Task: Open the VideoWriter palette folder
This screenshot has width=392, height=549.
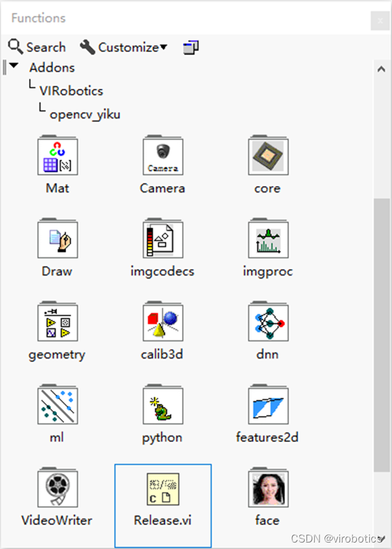Action: coord(58,487)
